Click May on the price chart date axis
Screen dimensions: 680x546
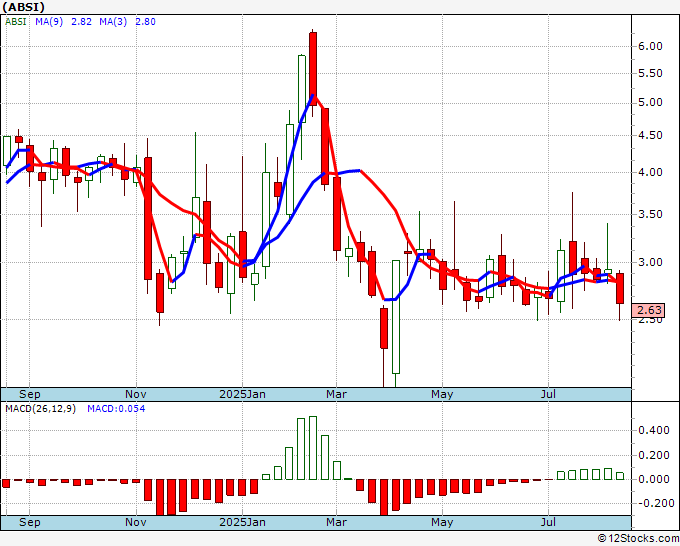(442, 394)
